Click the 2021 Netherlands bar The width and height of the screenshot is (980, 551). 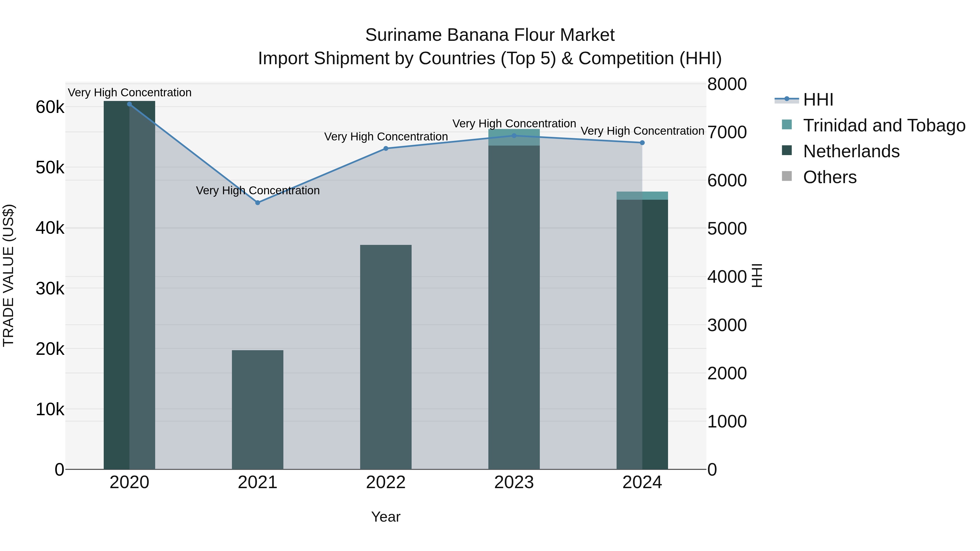click(x=258, y=410)
